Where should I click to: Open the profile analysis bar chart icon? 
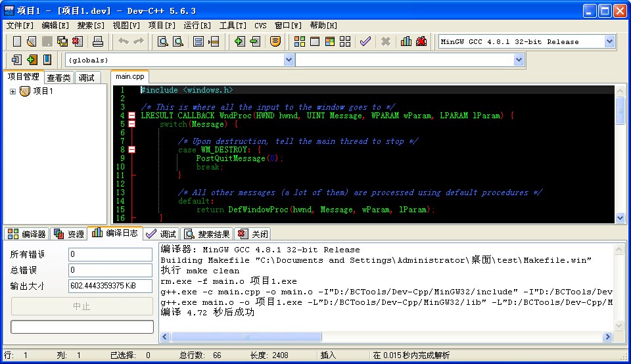tap(406, 41)
